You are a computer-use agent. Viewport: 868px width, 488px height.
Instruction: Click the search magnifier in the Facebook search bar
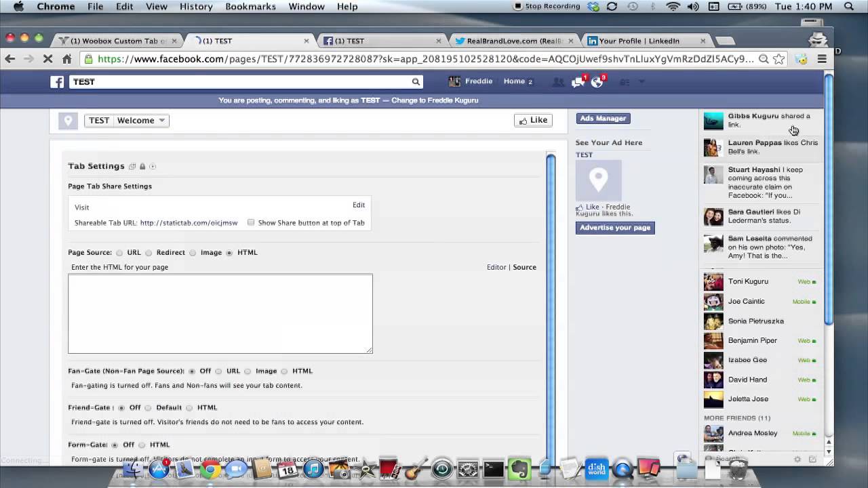pos(416,81)
